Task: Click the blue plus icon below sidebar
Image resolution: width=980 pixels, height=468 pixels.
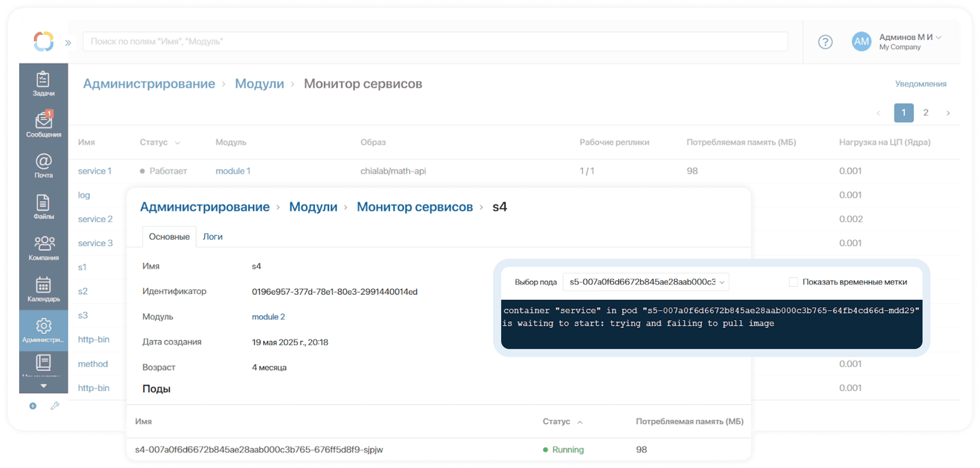Action: (x=33, y=406)
